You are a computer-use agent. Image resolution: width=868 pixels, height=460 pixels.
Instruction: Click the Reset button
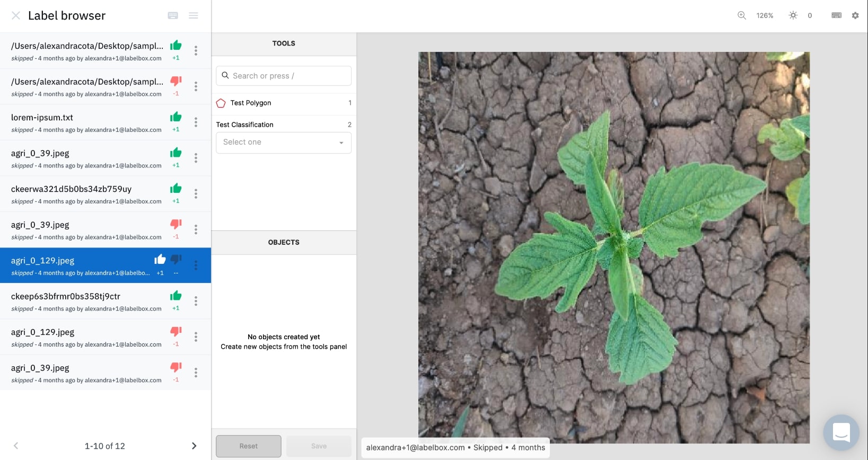point(248,446)
